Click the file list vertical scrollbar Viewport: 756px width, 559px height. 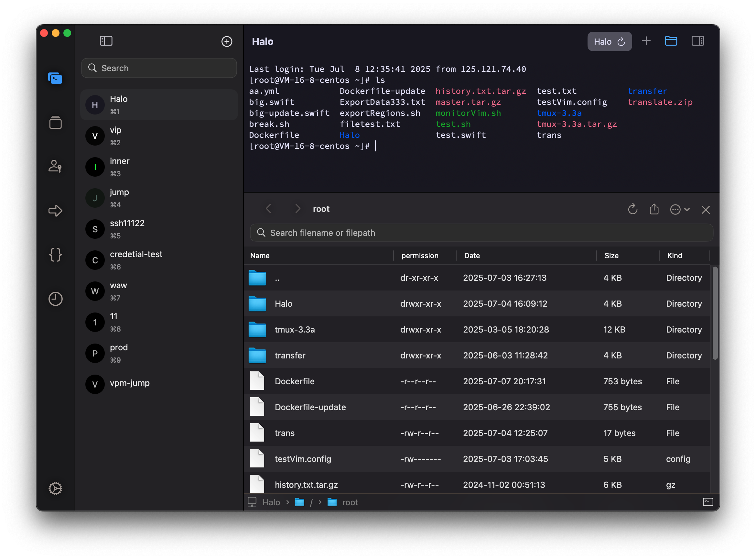[714, 313]
